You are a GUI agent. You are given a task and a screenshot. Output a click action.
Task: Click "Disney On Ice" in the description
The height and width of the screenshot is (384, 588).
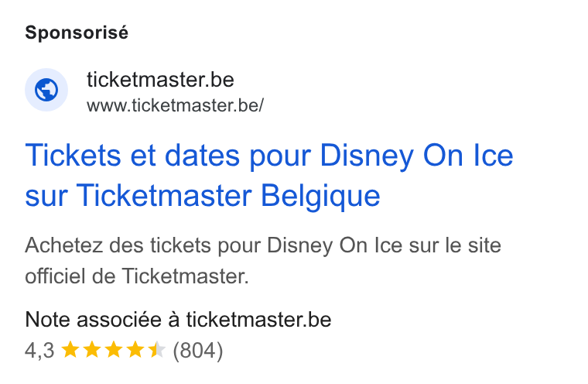point(335,245)
